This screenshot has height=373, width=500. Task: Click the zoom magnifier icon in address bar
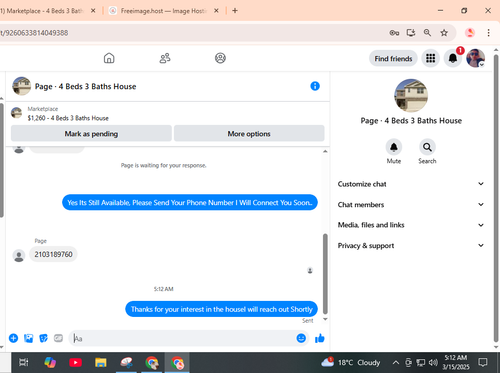pyautogui.click(x=427, y=33)
